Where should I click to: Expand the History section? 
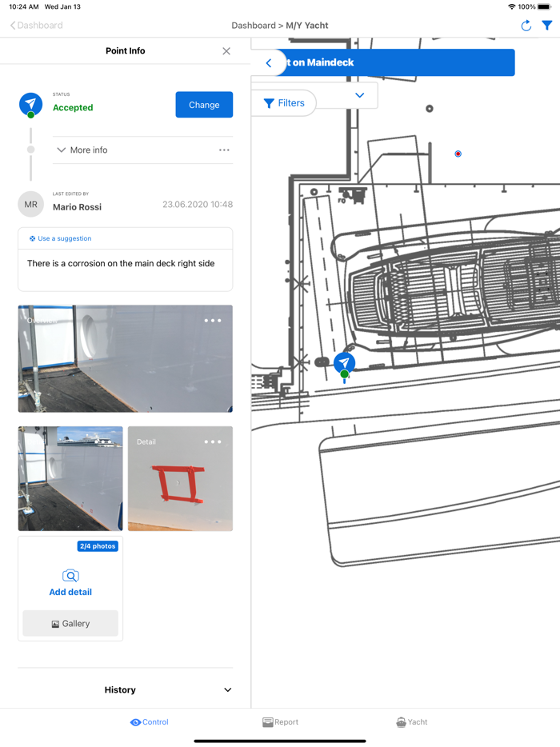126,690
